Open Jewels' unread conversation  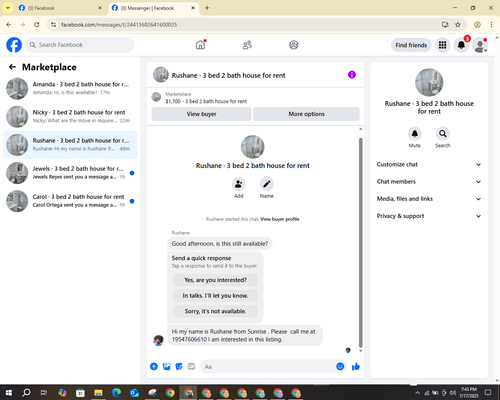70,173
